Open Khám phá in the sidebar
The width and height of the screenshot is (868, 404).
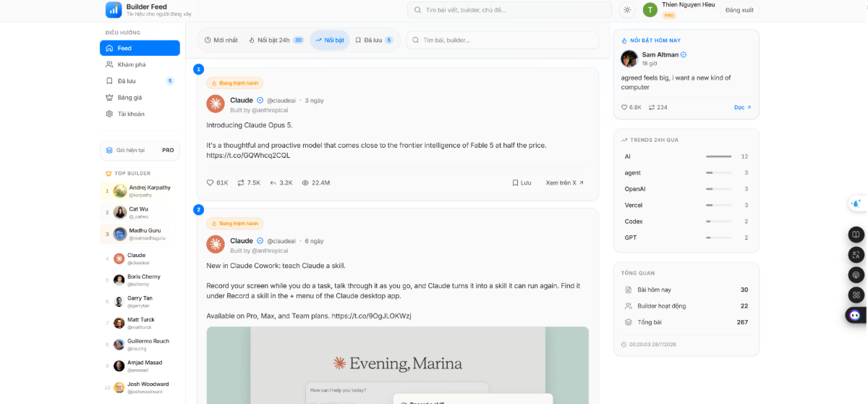[x=140, y=64]
